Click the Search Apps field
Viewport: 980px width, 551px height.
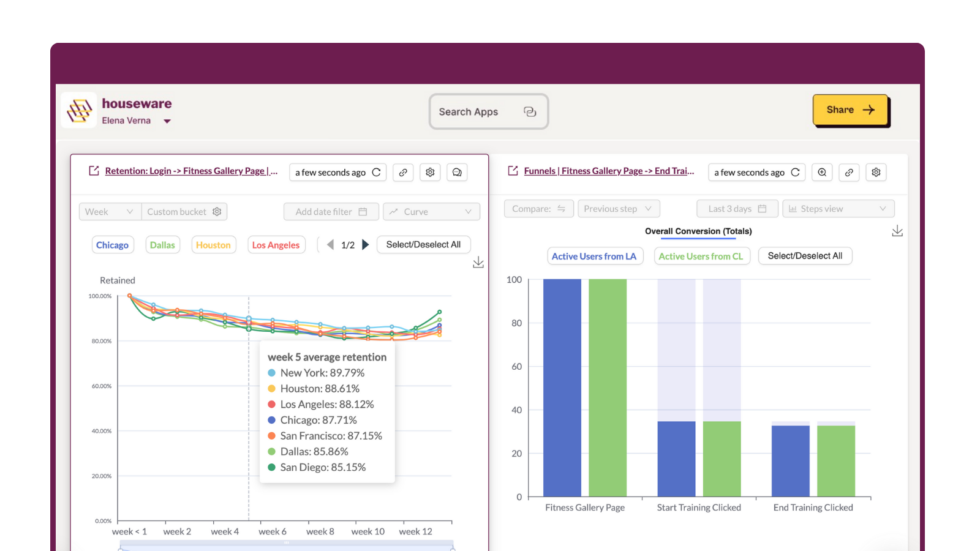click(488, 111)
